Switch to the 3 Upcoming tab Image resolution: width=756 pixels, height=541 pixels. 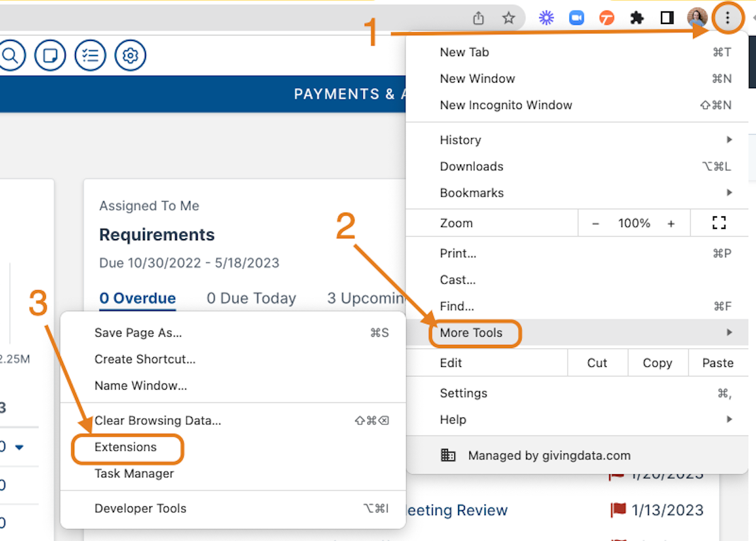(x=367, y=298)
